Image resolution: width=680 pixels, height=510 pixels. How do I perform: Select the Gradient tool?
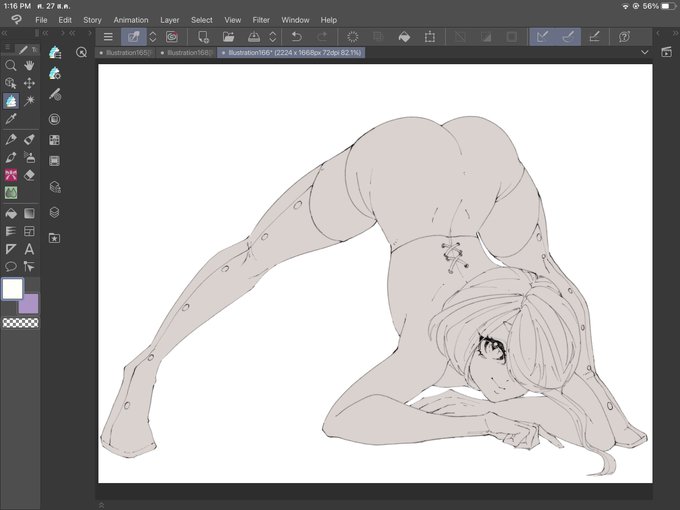coord(29,213)
